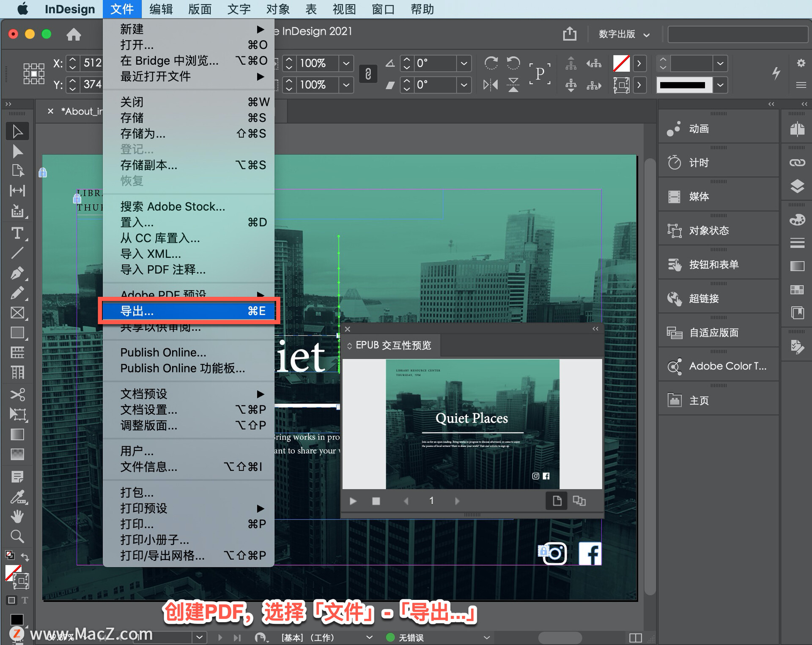Open the 超链接 panel
812x645 pixels.
[705, 298]
